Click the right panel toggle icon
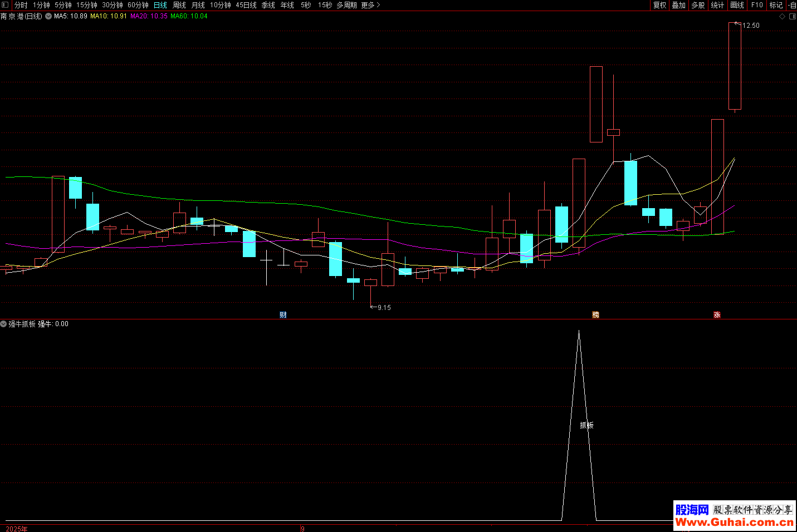797x532 pixels. [x=793, y=16]
